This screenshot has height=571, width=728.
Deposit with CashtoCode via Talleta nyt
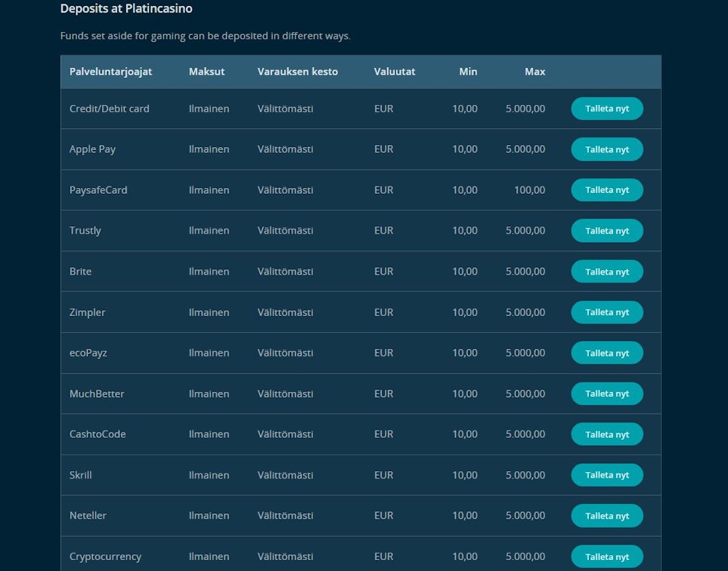tap(606, 434)
